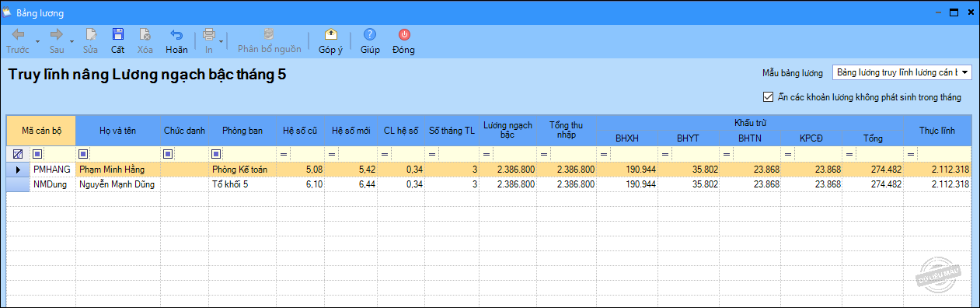Click the 190.944 BHXH cell in PMHANG row
This screenshot has height=308, width=980.
pyautogui.click(x=627, y=169)
